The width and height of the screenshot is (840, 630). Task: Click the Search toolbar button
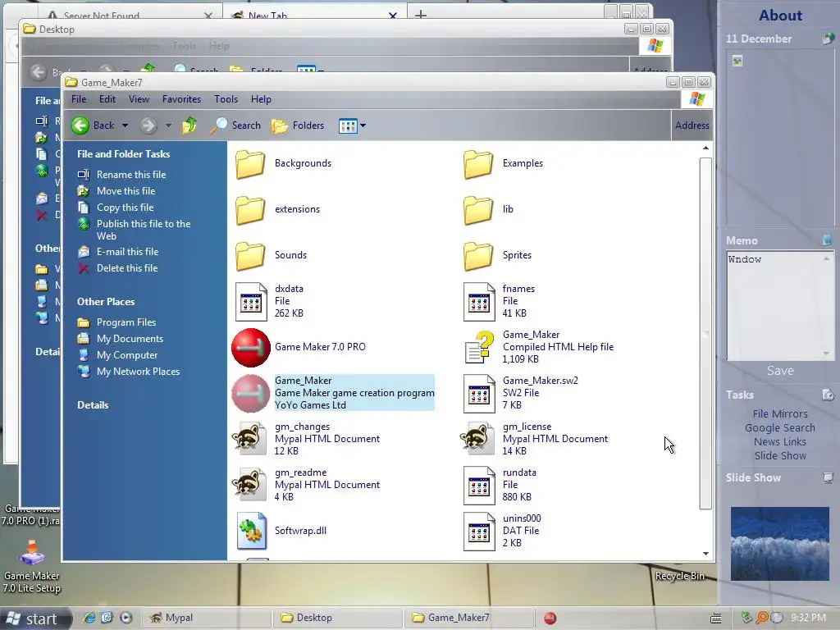point(235,126)
